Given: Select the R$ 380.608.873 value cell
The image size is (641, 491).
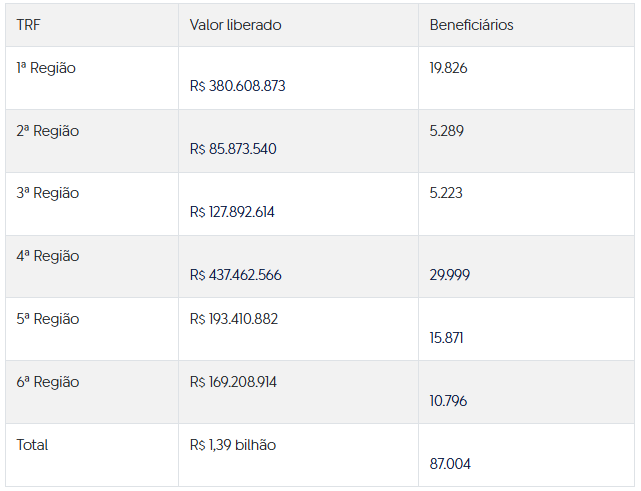Looking at the screenshot, I should point(237,86).
